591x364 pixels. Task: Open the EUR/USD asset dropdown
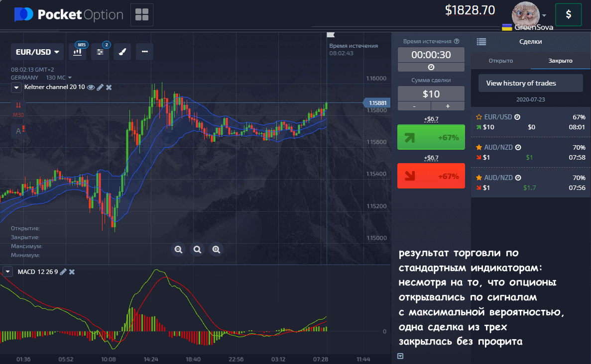(x=37, y=52)
